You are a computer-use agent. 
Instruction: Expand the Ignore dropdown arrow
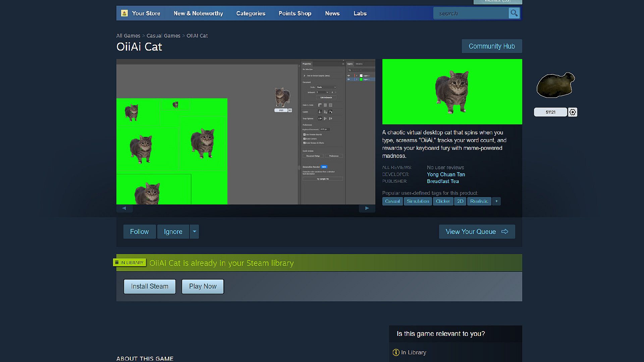pyautogui.click(x=194, y=232)
